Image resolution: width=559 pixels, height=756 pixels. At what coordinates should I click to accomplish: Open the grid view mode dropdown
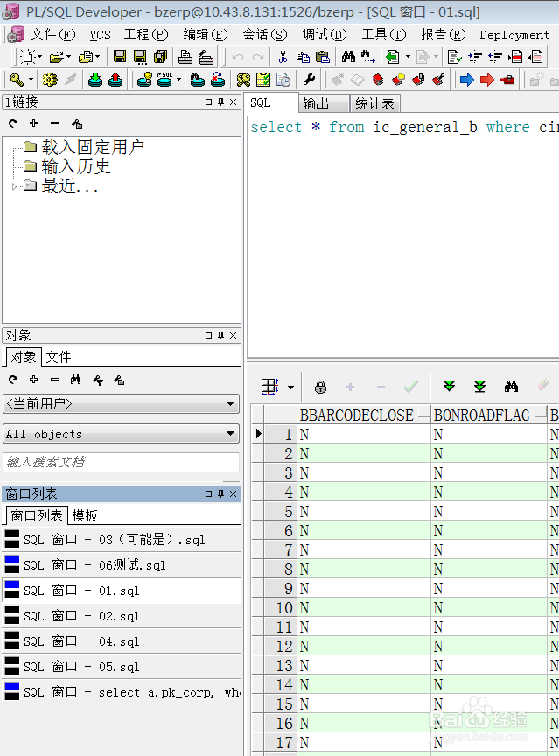[290, 387]
